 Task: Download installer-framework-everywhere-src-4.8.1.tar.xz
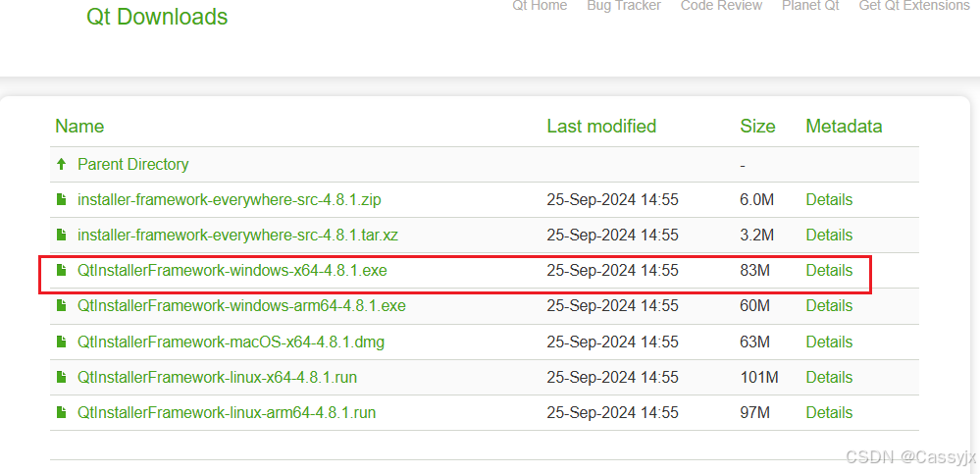(x=237, y=236)
